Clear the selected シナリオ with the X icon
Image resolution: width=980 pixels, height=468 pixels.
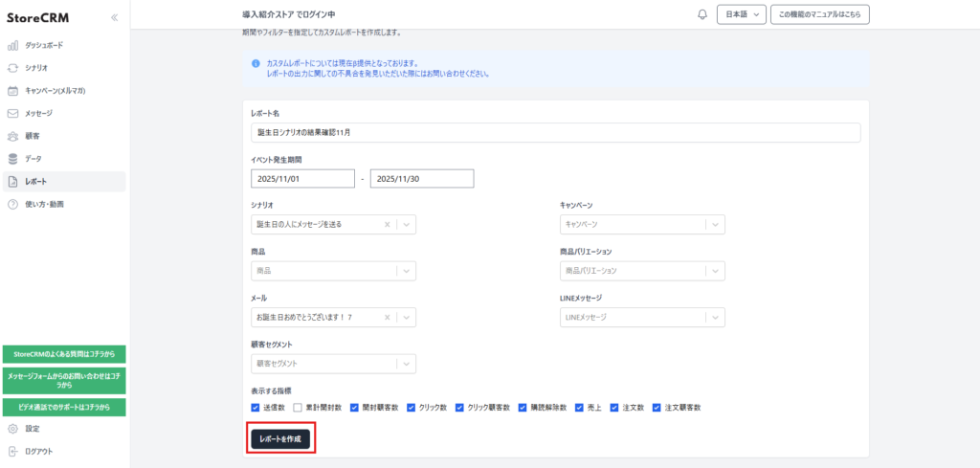(x=388, y=225)
